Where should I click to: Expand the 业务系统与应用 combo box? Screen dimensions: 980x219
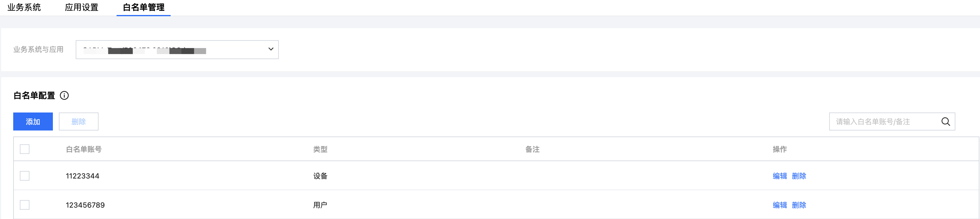pyautogui.click(x=177, y=49)
